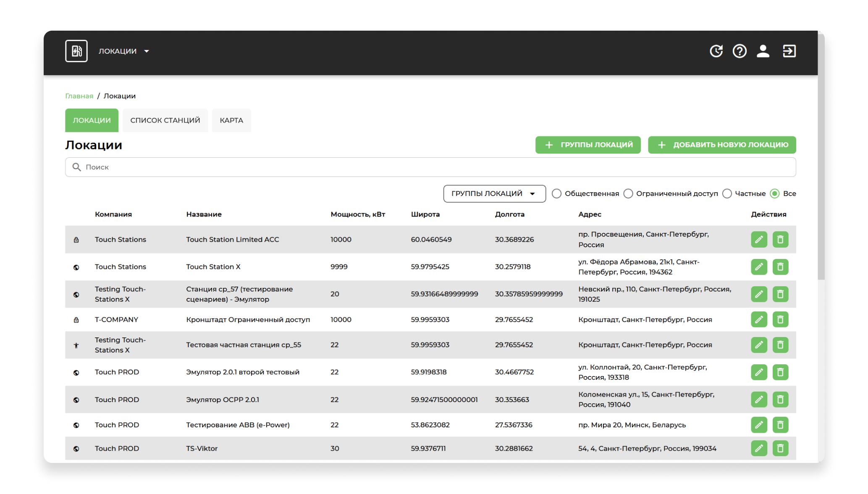Click the Эмулятор OCPP 2.0.1 name cell

tap(223, 400)
